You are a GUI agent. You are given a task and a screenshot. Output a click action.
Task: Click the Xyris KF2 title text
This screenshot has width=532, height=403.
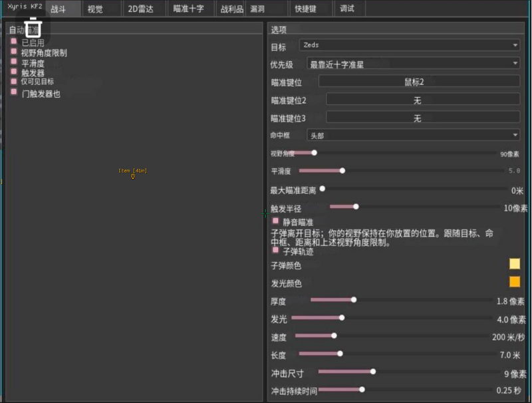(x=25, y=7)
